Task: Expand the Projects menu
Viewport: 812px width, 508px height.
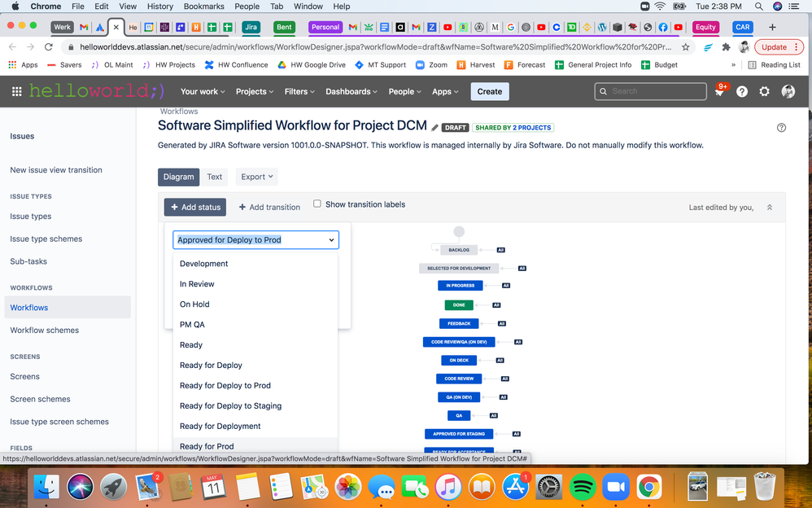Action: pos(255,92)
